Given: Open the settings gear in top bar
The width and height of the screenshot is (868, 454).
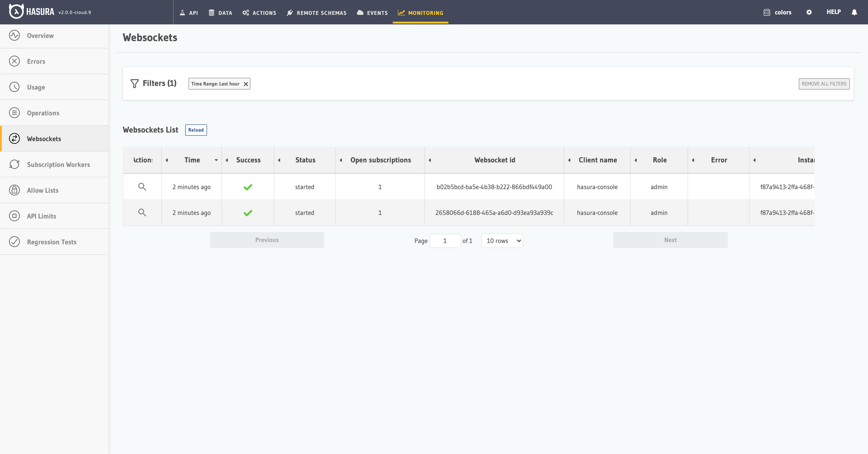Looking at the screenshot, I should point(809,12).
